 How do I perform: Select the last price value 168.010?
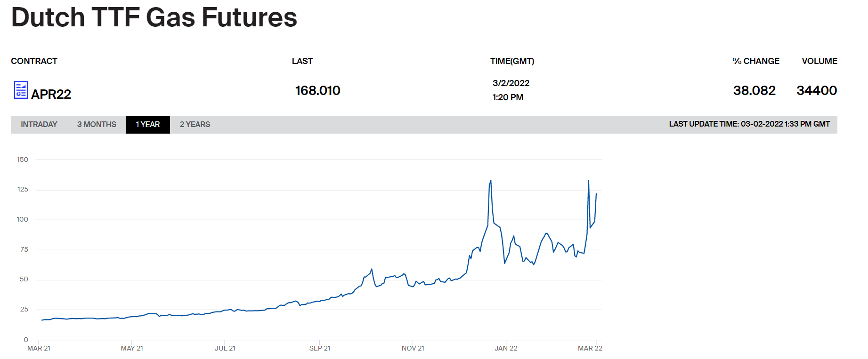(x=317, y=91)
